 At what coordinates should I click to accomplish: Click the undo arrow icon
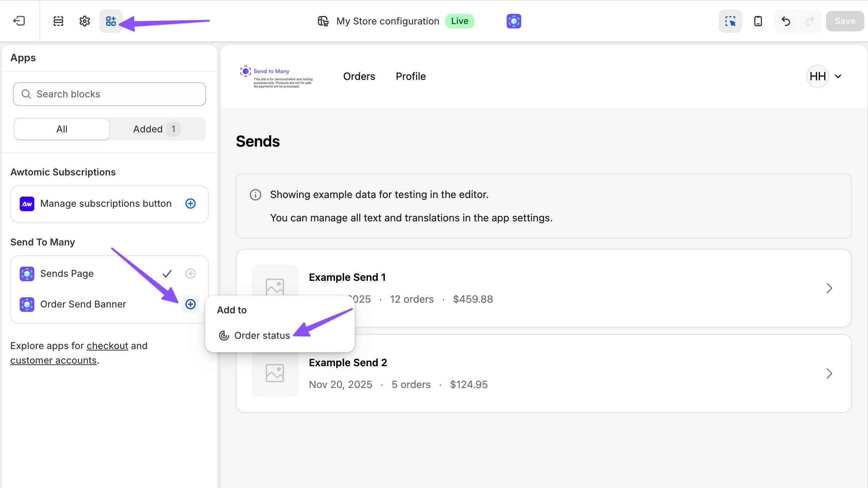tap(785, 21)
